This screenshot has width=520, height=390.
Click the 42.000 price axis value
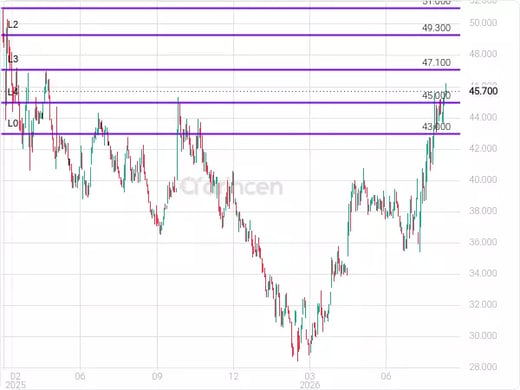click(483, 149)
